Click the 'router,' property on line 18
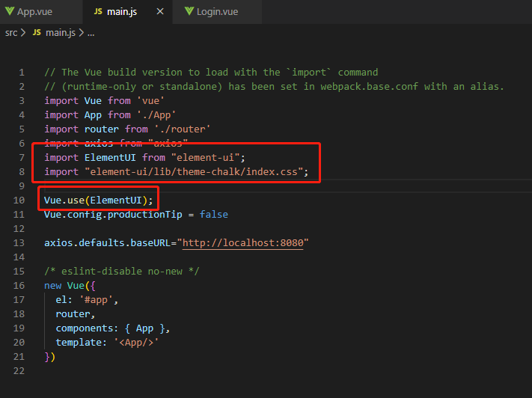 (76, 314)
